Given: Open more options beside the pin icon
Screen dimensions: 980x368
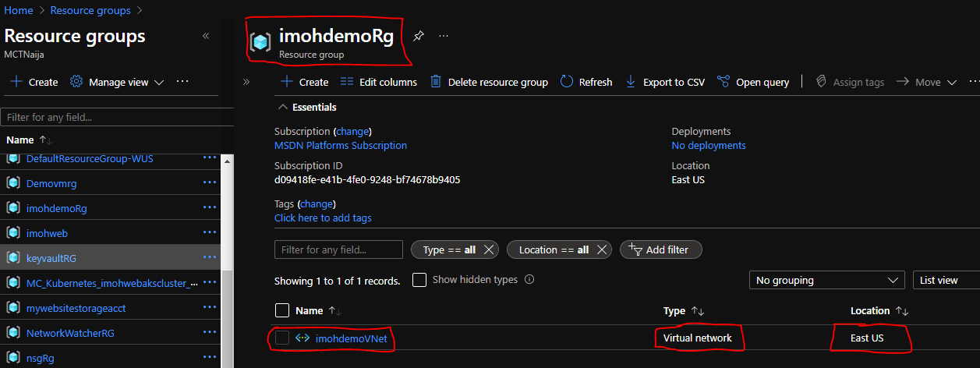Looking at the screenshot, I should (444, 36).
